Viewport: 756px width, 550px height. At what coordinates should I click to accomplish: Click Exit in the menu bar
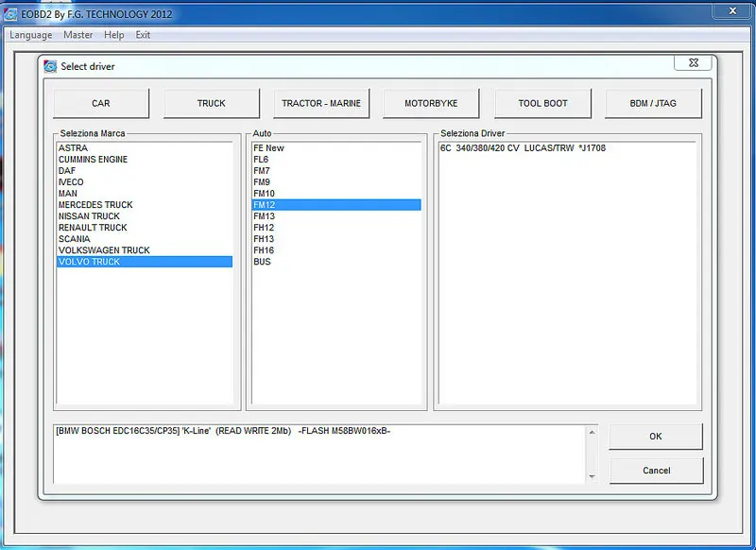143,35
